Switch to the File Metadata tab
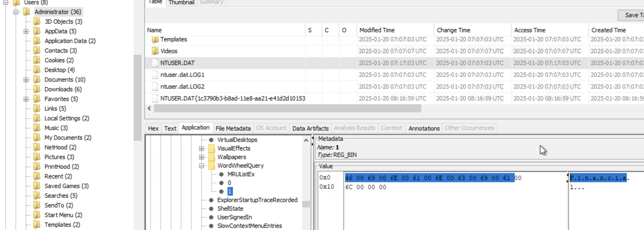 (x=233, y=128)
